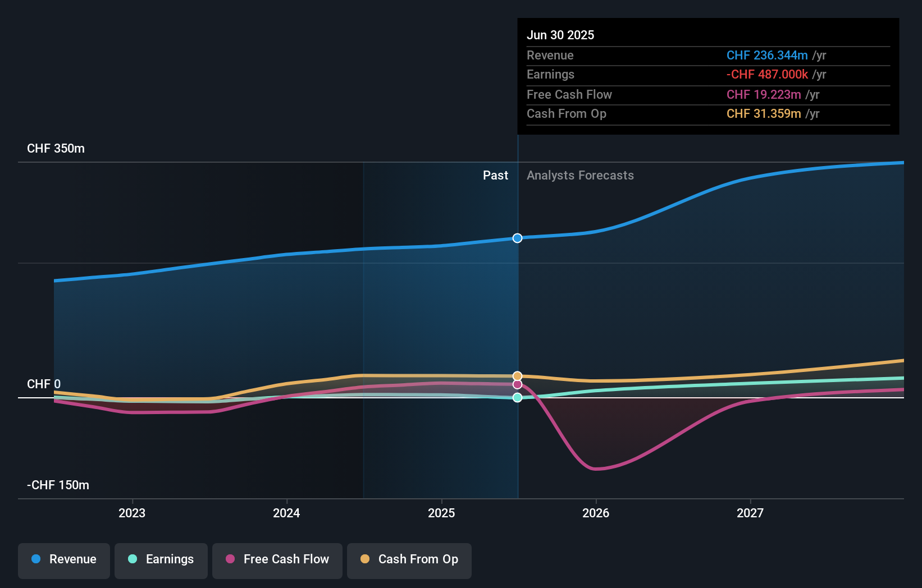922x588 pixels.
Task: Click the Past section label
Action: click(x=495, y=175)
